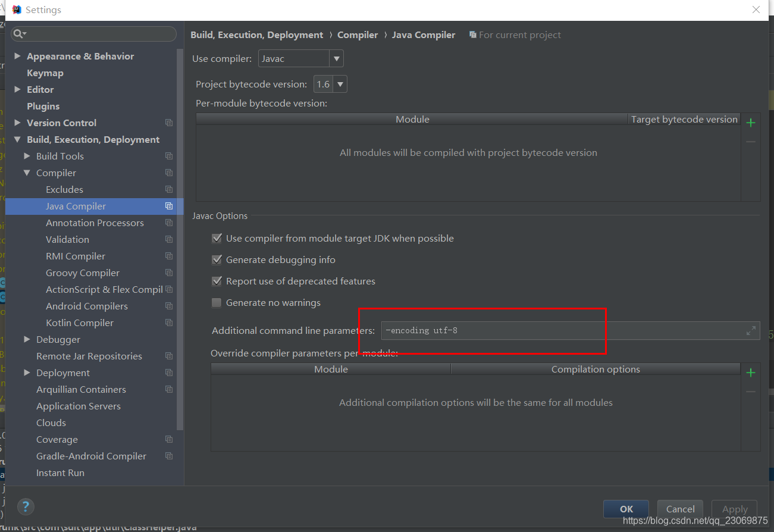Open Annotation Processors settings

(95, 223)
